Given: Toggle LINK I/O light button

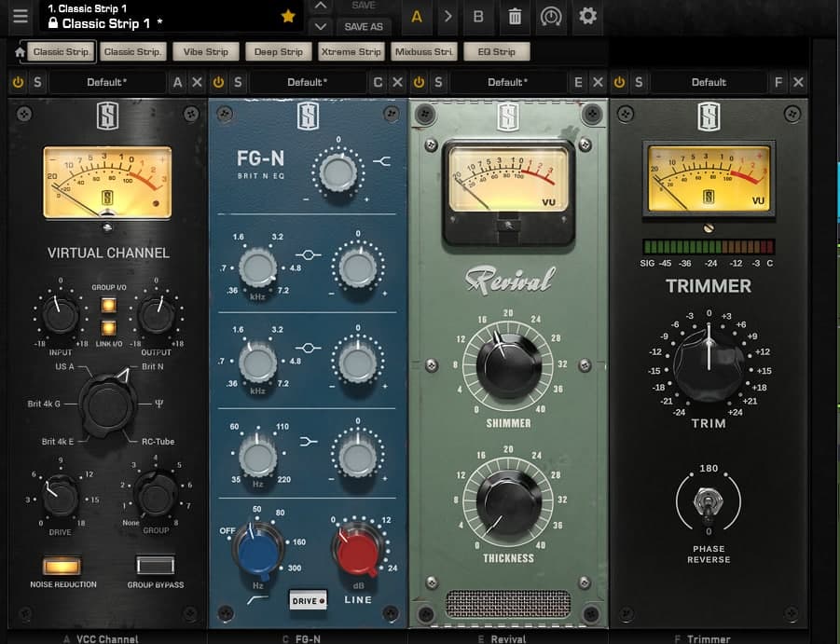Looking at the screenshot, I should pyautogui.click(x=109, y=328).
